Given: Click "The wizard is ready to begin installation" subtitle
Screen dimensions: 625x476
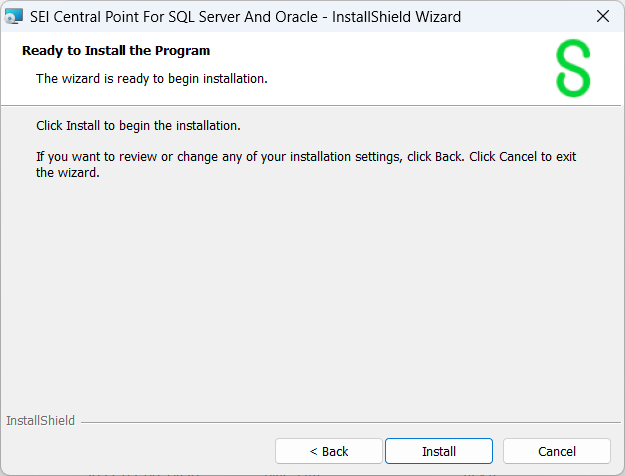Looking at the screenshot, I should click(152, 78).
